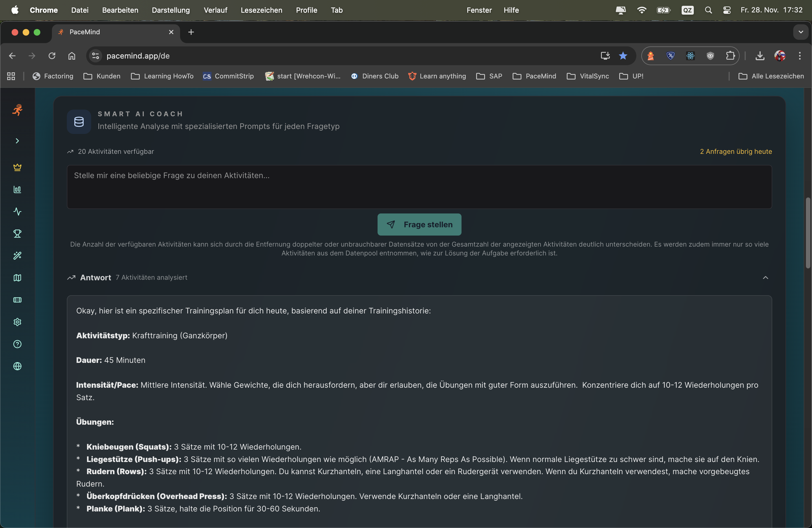Open PaceMind settings gear

pyautogui.click(x=17, y=322)
